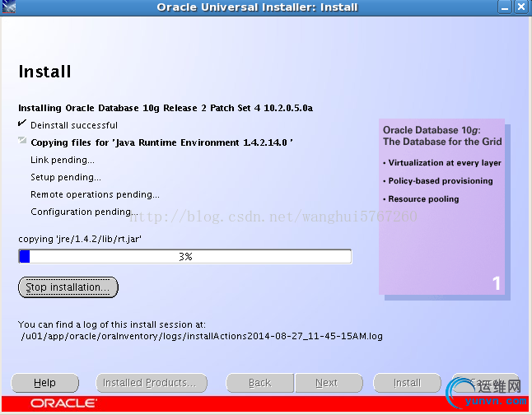Click the Oracle Database 10g info panel

(x=441, y=207)
